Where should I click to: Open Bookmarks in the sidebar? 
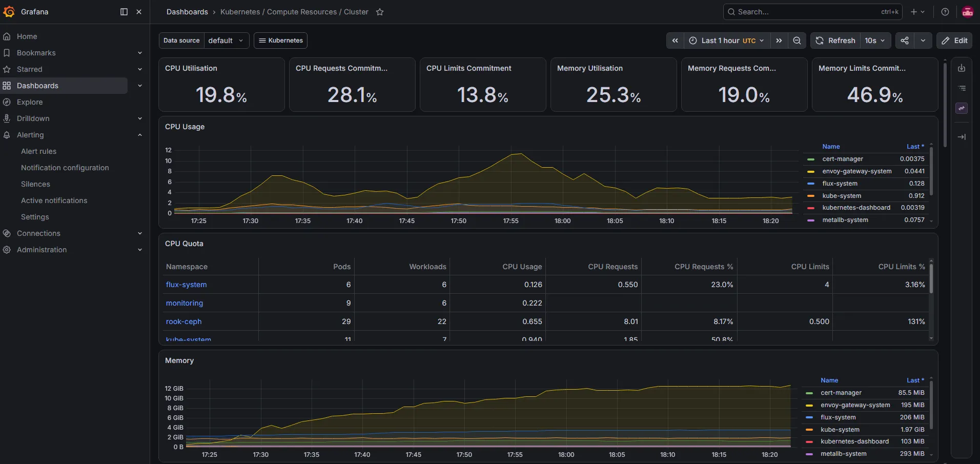point(36,53)
